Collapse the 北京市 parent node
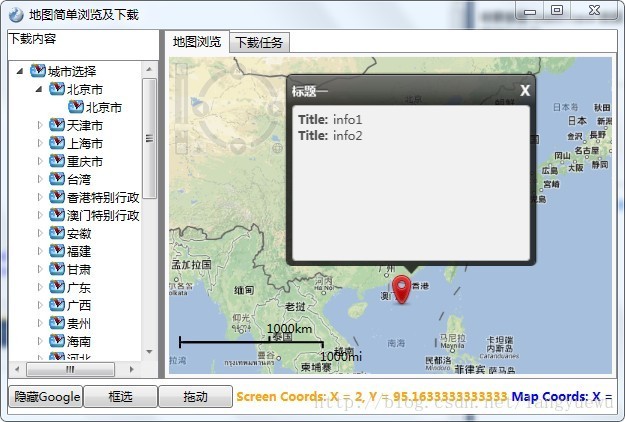The height and width of the screenshot is (422, 625). tap(39, 90)
